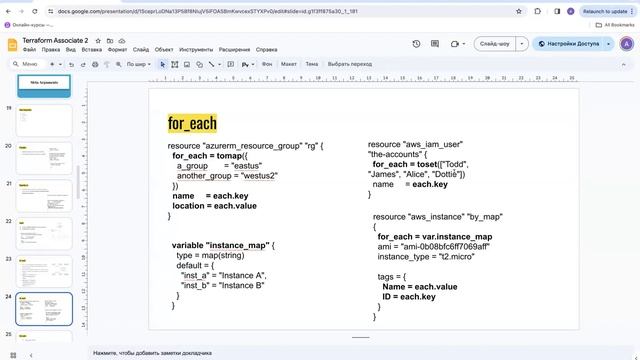Viewport: 640px width, 360px height.
Task: Open the comments panel icon
Action: tap(435, 44)
